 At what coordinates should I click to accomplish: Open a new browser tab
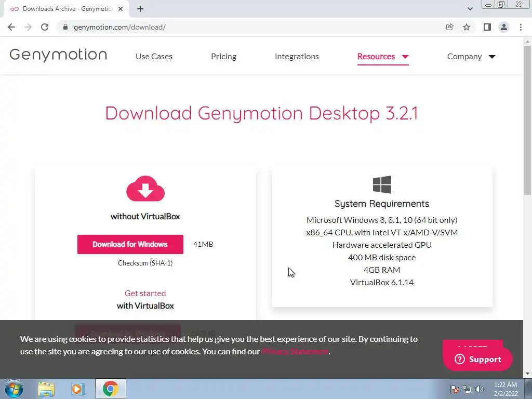pos(140,9)
